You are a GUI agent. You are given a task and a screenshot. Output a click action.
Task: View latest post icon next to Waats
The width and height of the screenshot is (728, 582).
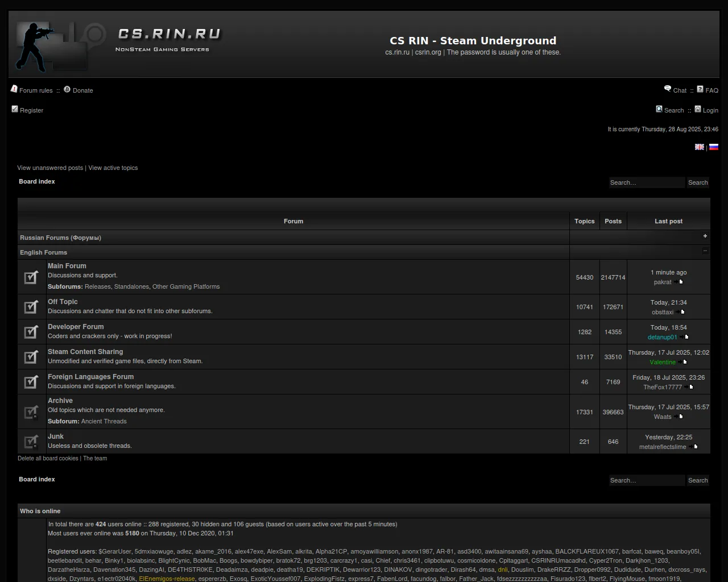(679, 417)
